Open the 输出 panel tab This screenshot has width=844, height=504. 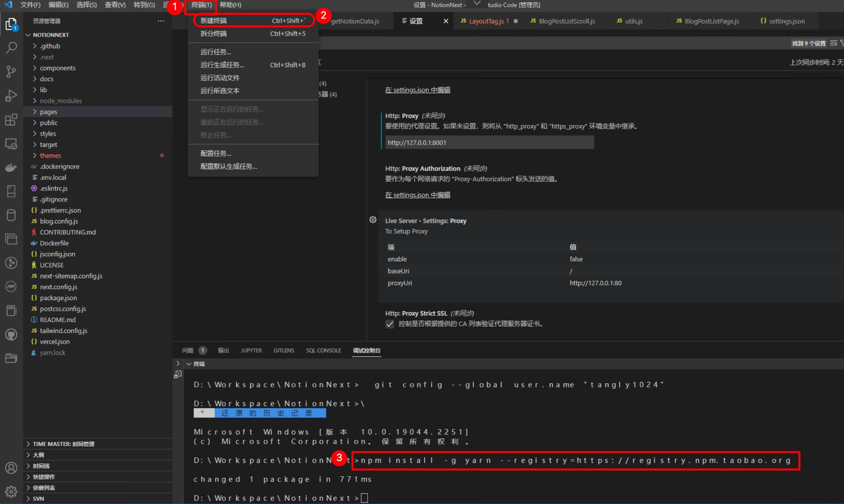pos(223,350)
